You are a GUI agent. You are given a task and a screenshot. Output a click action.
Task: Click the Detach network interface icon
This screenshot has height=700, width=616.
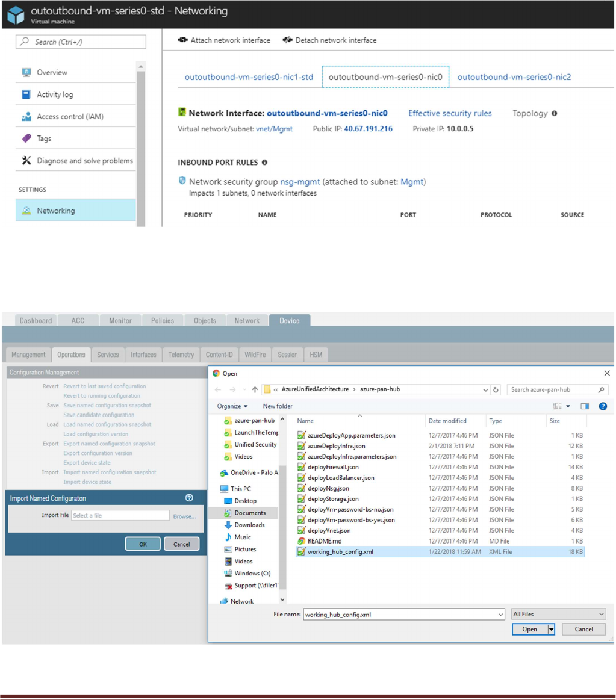pyautogui.click(x=287, y=40)
